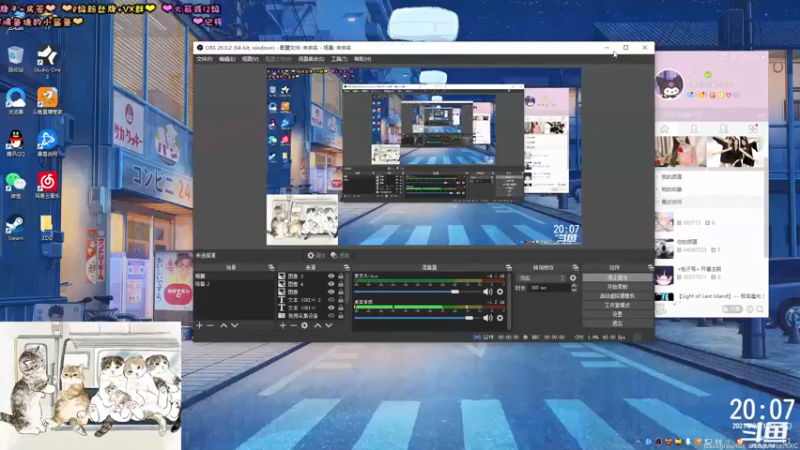Open the Recycle Bin desktop icon
The width and height of the screenshot is (800, 450).
coord(16,59)
